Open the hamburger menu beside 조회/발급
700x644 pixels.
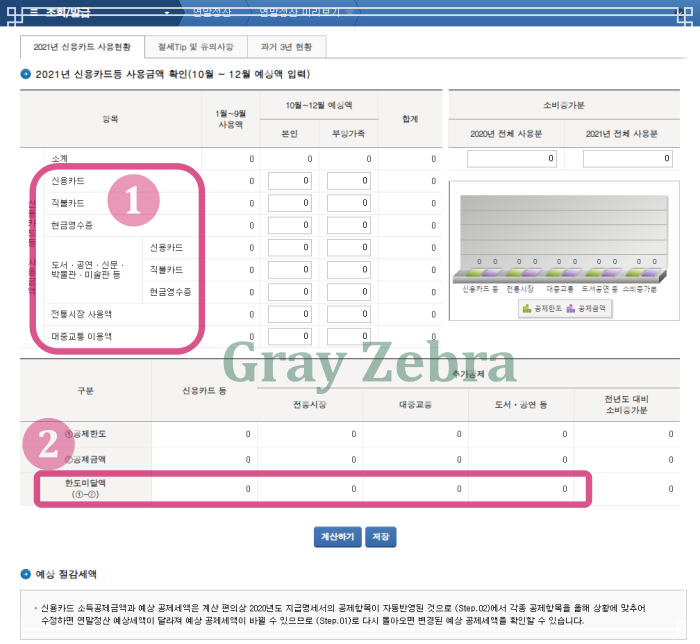pyautogui.click(x=34, y=12)
